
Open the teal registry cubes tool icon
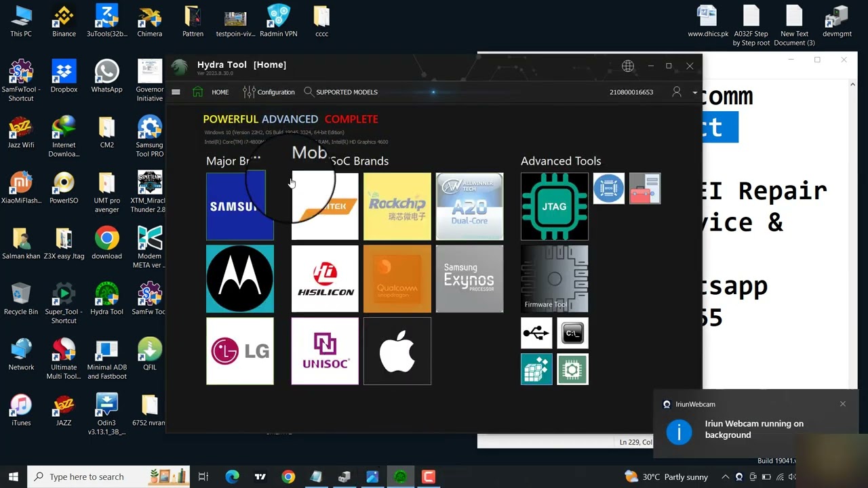click(x=536, y=369)
